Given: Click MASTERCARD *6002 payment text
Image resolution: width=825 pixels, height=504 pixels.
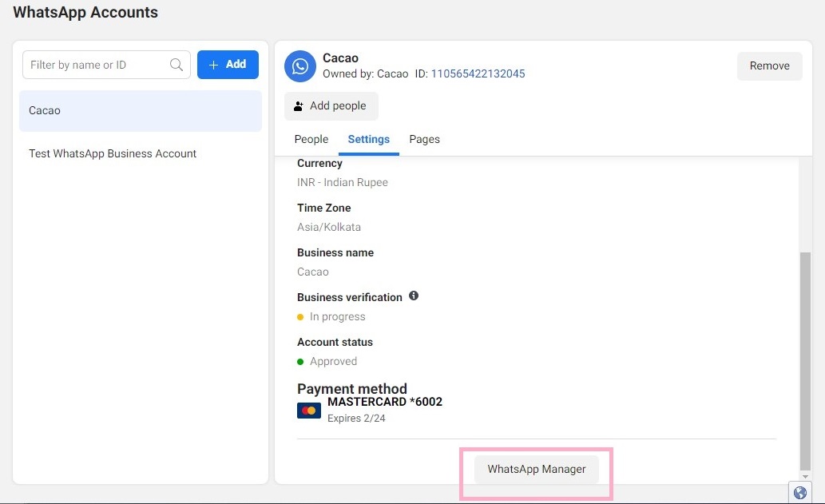Looking at the screenshot, I should [385, 402].
